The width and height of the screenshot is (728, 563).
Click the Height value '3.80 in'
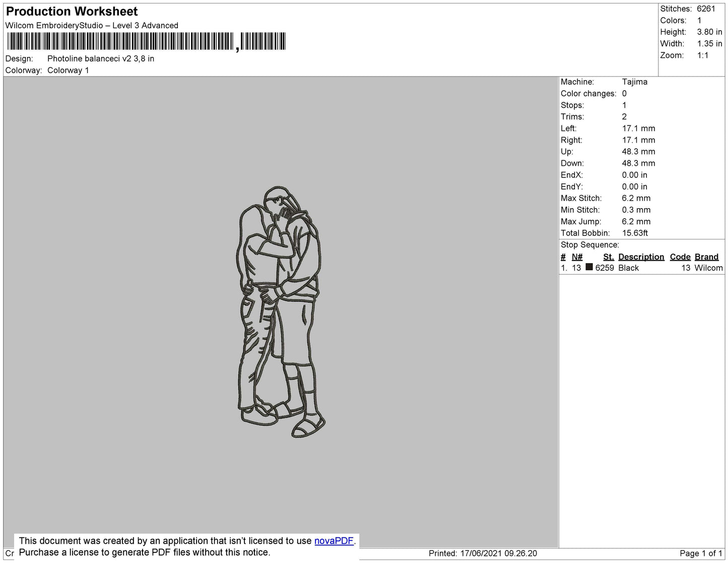[709, 32]
